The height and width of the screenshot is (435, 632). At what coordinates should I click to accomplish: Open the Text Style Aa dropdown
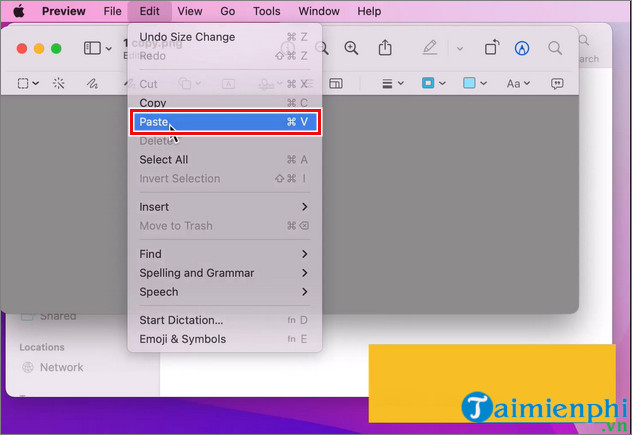(518, 84)
